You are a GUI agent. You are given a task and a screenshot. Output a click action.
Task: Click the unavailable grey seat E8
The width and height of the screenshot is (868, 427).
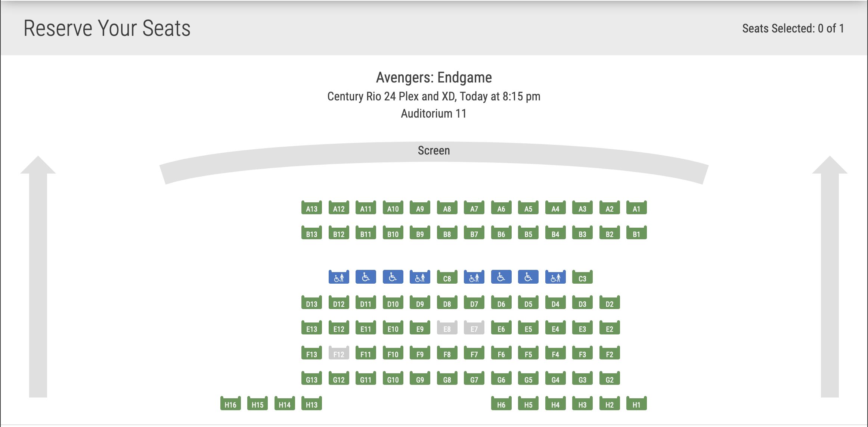point(447,328)
